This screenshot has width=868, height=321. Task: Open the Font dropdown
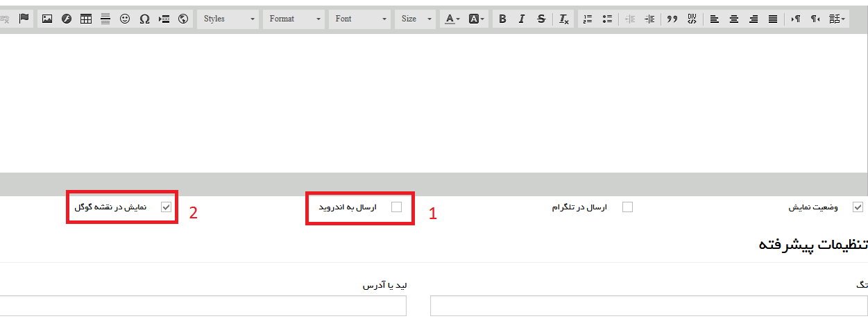click(x=360, y=19)
